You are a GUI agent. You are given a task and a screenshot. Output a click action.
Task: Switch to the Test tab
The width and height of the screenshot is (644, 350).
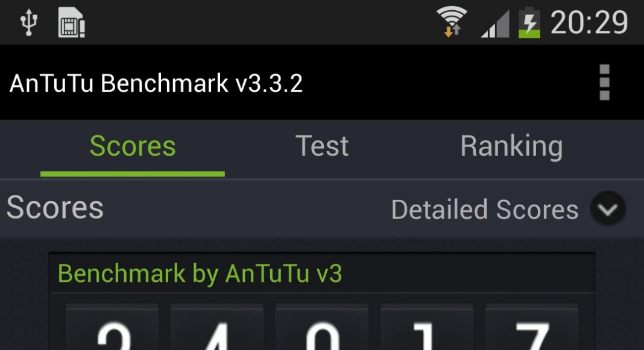322,146
